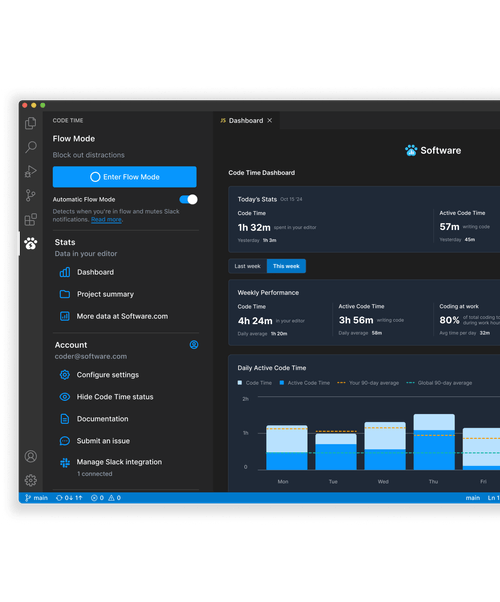Click the Configure settings gear icon

(x=65, y=375)
